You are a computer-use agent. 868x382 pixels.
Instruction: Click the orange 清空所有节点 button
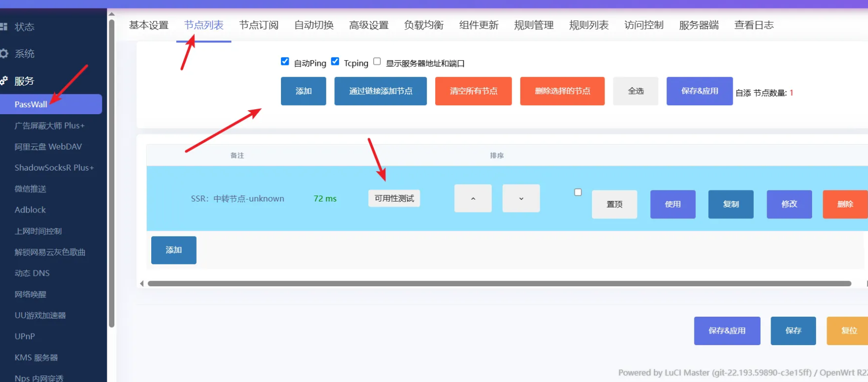point(473,91)
